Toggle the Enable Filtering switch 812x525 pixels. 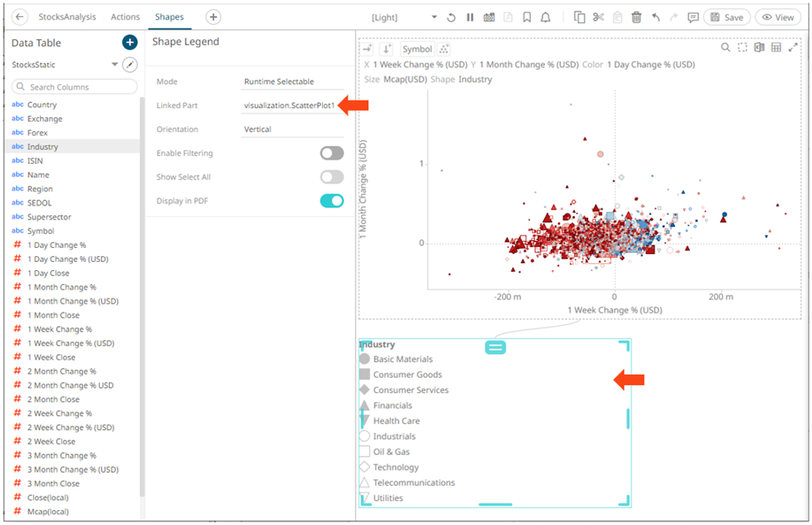(332, 154)
